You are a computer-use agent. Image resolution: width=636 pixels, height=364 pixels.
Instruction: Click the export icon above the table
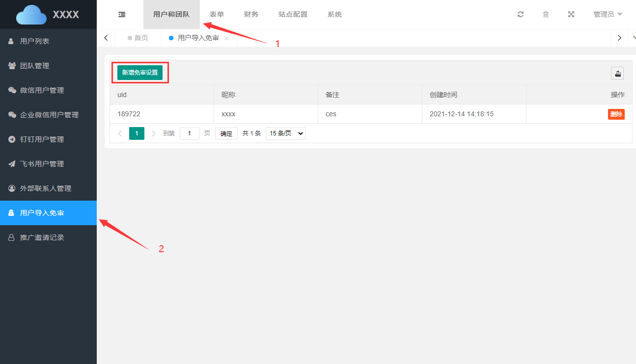point(617,73)
